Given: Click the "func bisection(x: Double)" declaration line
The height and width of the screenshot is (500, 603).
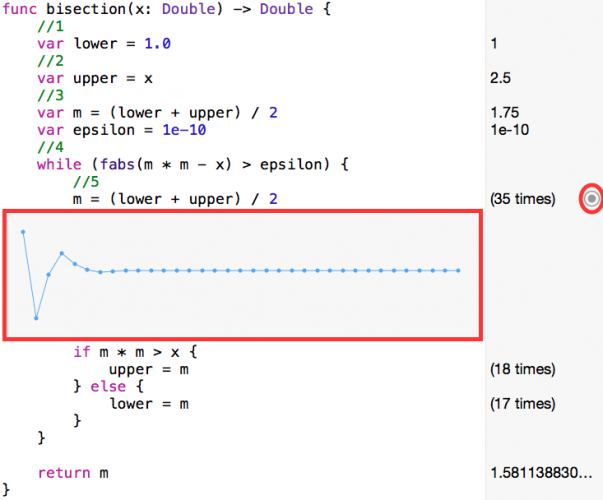Looking at the screenshot, I should (167, 9).
